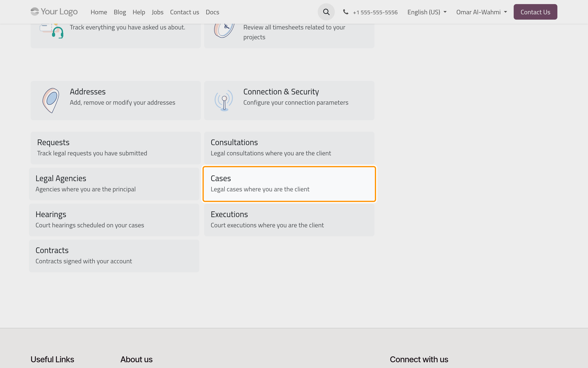588x368 pixels.
Task: Open the Contracts card
Action: 114,256
